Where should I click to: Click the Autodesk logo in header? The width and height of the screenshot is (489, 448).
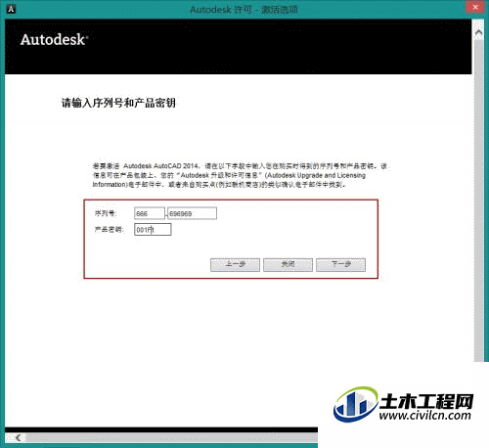coord(54,40)
